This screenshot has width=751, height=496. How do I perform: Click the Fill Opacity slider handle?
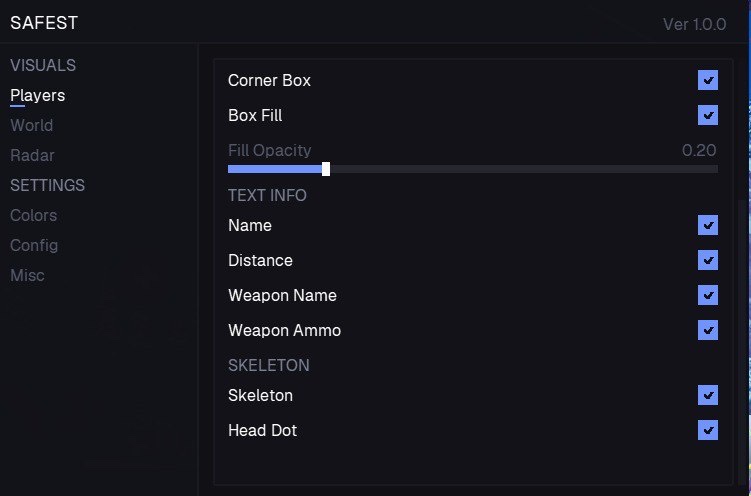326,169
